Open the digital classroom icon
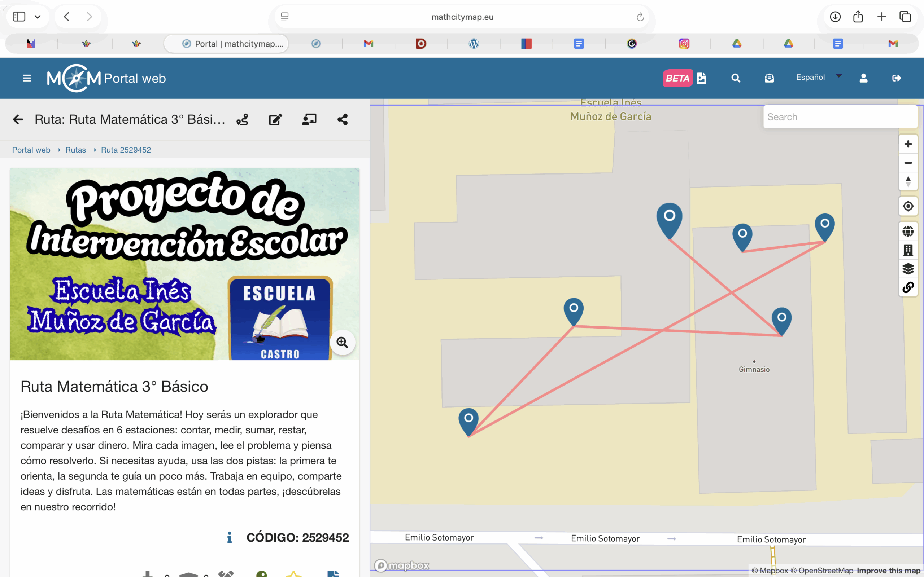Screen dimensions: 924x577 click(x=309, y=119)
